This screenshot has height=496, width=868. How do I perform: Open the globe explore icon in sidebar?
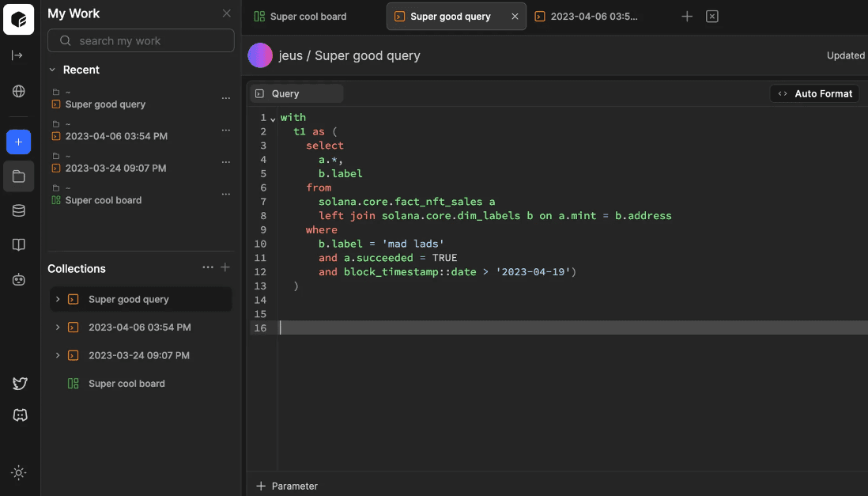click(x=18, y=91)
